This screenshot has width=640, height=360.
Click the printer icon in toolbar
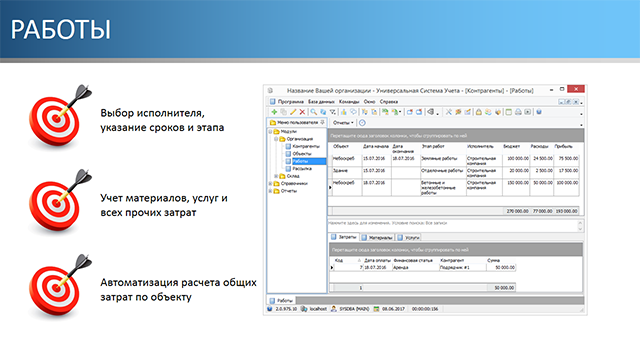click(x=518, y=112)
